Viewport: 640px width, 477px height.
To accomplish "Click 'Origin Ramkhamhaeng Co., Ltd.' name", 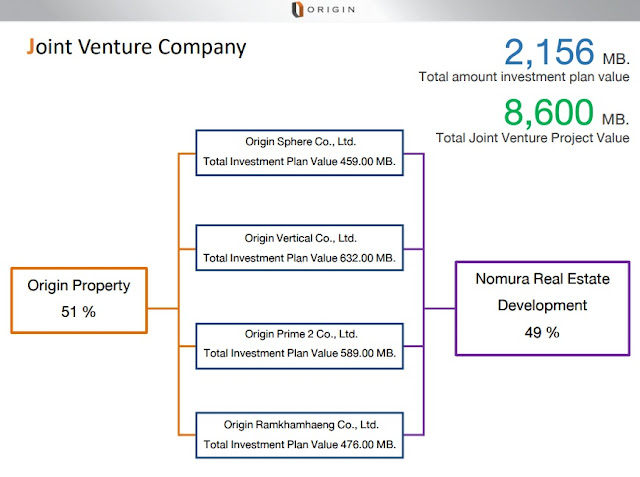I will [301, 425].
